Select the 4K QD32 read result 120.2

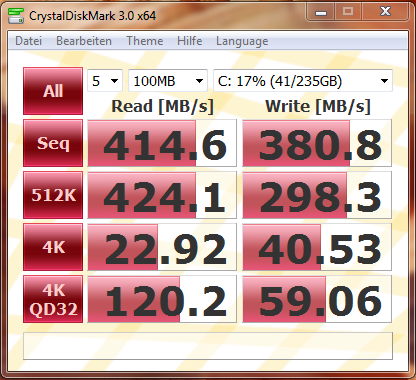click(162, 299)
